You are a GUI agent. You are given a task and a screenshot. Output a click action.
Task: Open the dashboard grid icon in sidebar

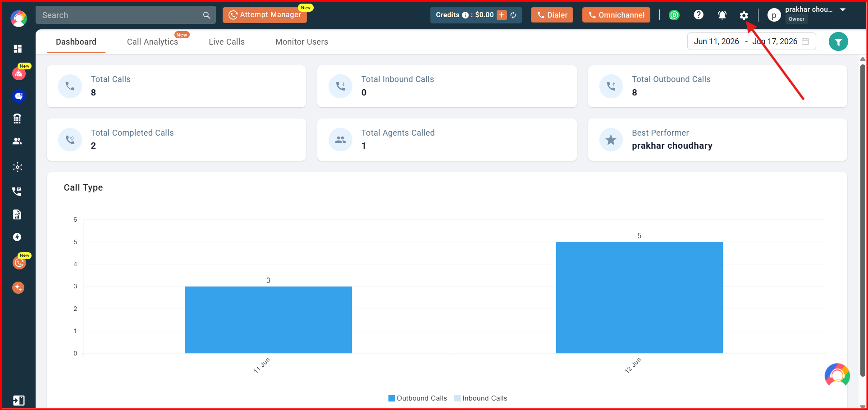pos(18,49)
